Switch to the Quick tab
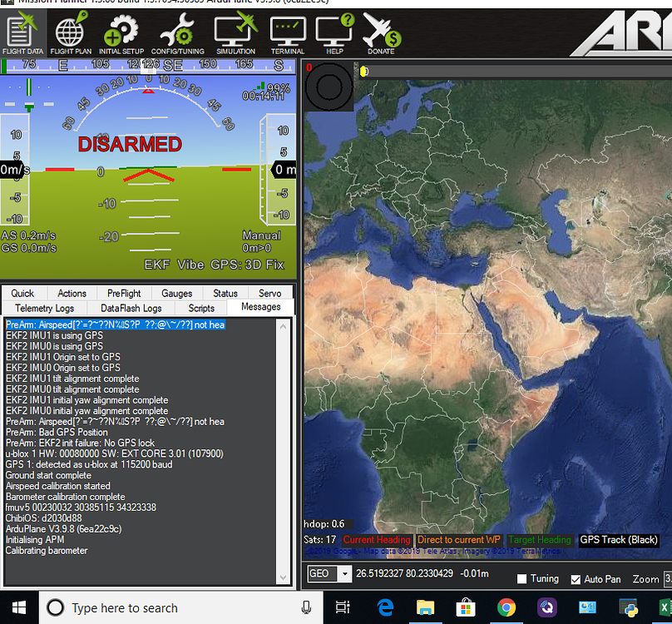 23,293
